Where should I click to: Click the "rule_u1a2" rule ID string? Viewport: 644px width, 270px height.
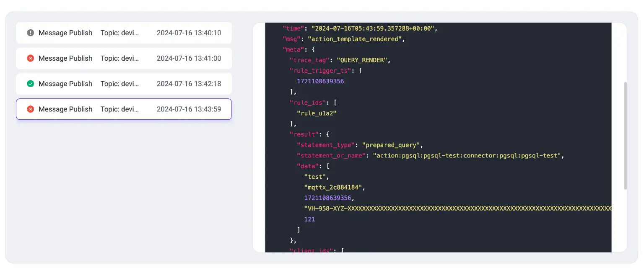(317, 113)
